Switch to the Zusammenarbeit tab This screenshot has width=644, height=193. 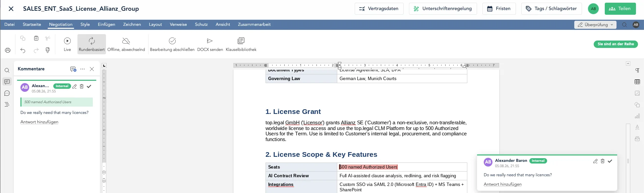(254, 24)
